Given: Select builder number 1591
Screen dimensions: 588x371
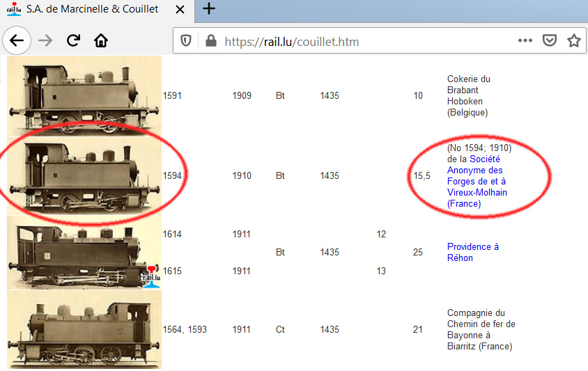Looking at the screenshot, I should point(172,95).
